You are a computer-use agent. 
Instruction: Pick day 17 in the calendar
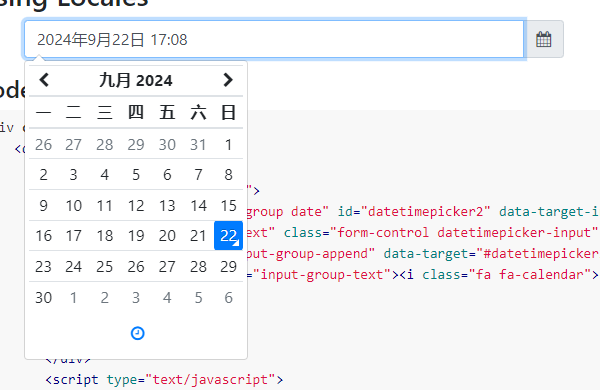[x=73, y=236]
